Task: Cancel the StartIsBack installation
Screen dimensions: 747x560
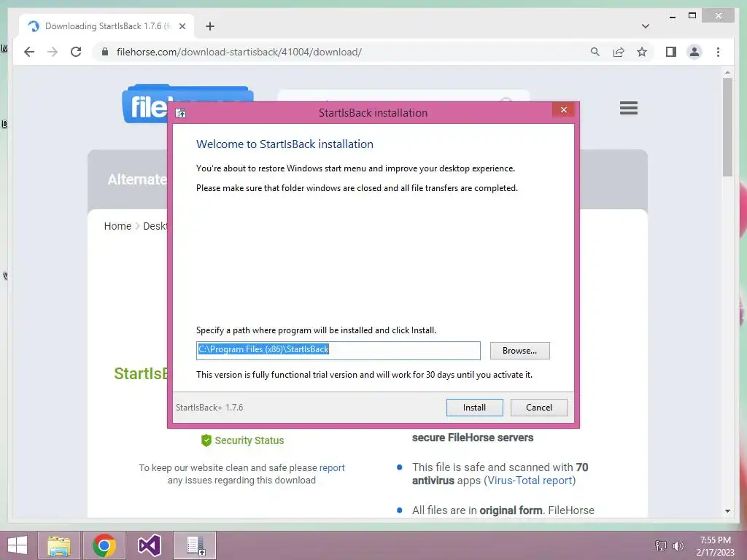Action: coord(539,407)
